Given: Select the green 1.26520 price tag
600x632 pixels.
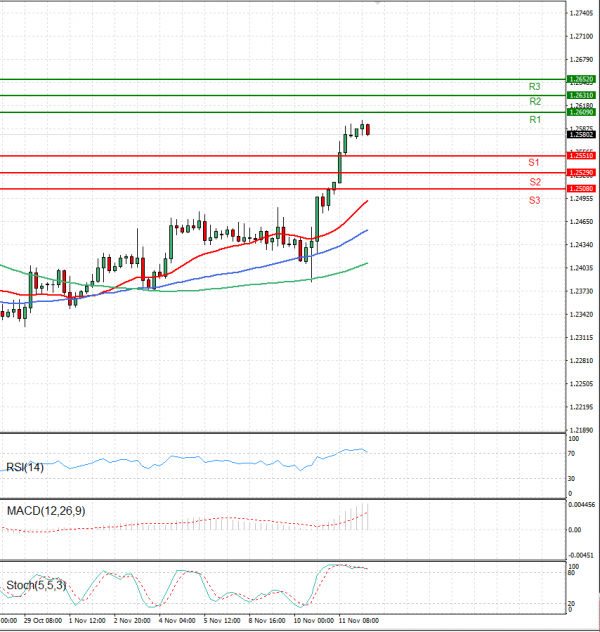Looking at the screenshot, I should click(581, 79).
